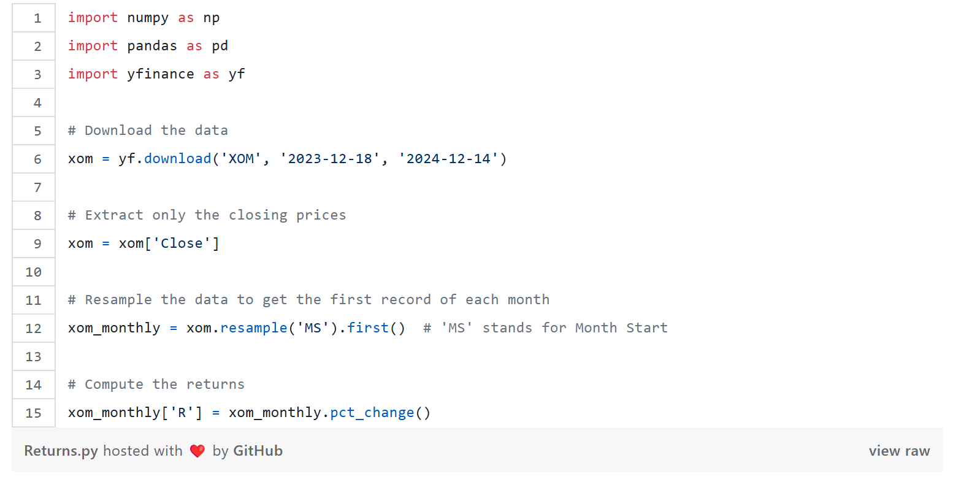
Task: Click line number 6 in the gutter
Action: [37, 159]
